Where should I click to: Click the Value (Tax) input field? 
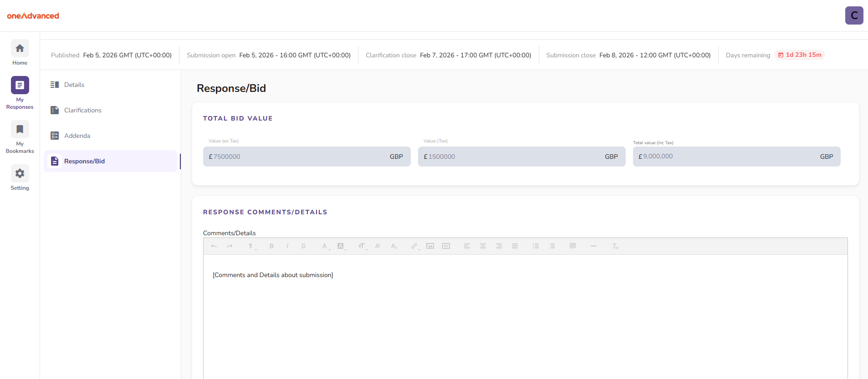[522, 157]
